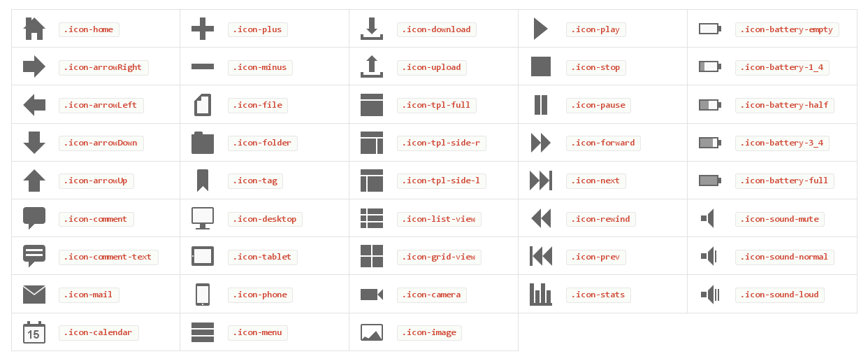This screenshot has height=361, width=868.
Task: Click the .icon-upload code label
Action: coord(432,67)
